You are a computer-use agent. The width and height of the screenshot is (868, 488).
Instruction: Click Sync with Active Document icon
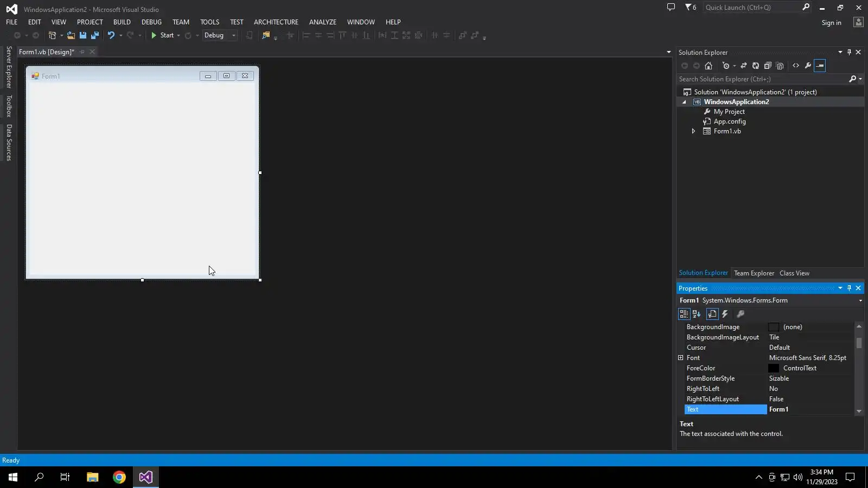pyautogui.click(x=744, y=66)
